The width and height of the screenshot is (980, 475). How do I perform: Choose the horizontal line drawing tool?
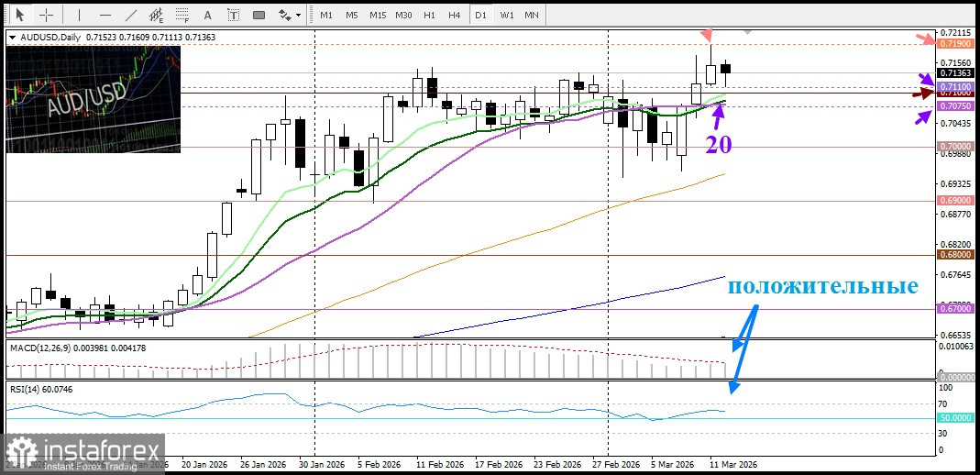105,15
